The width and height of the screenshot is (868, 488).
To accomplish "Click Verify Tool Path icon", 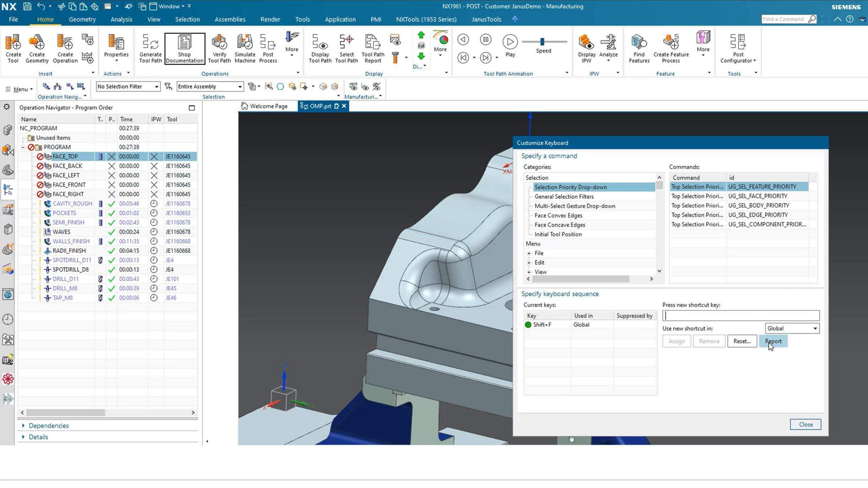I will click(219, 48).
